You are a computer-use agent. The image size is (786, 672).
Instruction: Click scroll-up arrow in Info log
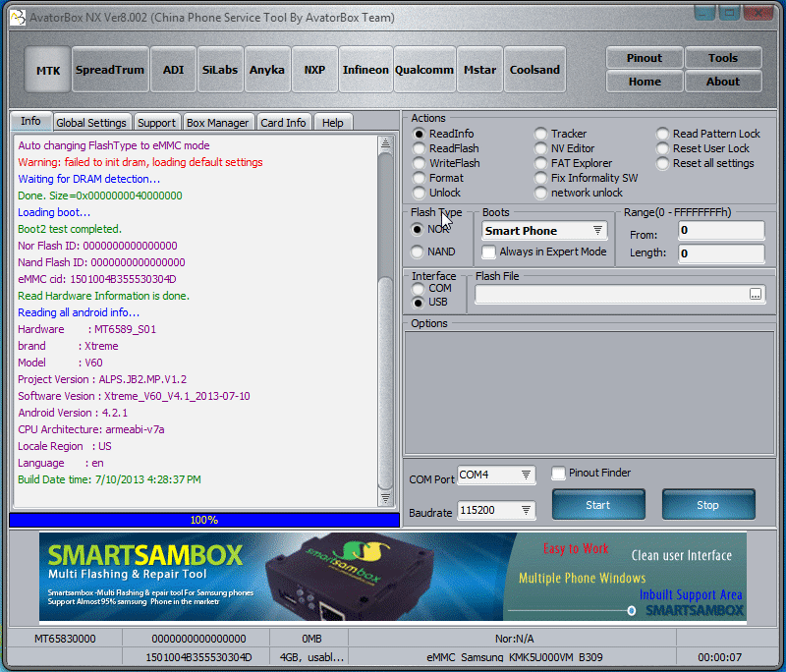point(385,143)
